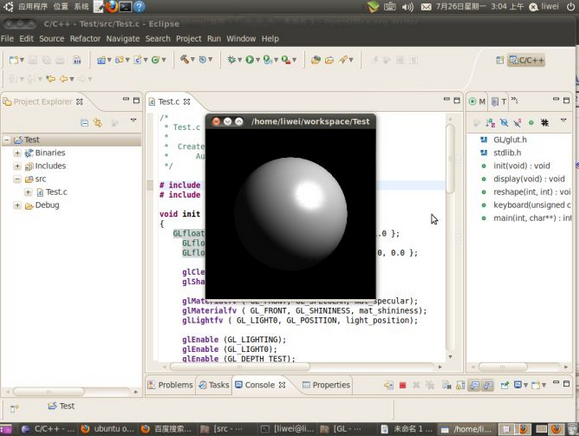Click the Debug bug icon in toolbar
579x436 pixels.
(231, 59)
